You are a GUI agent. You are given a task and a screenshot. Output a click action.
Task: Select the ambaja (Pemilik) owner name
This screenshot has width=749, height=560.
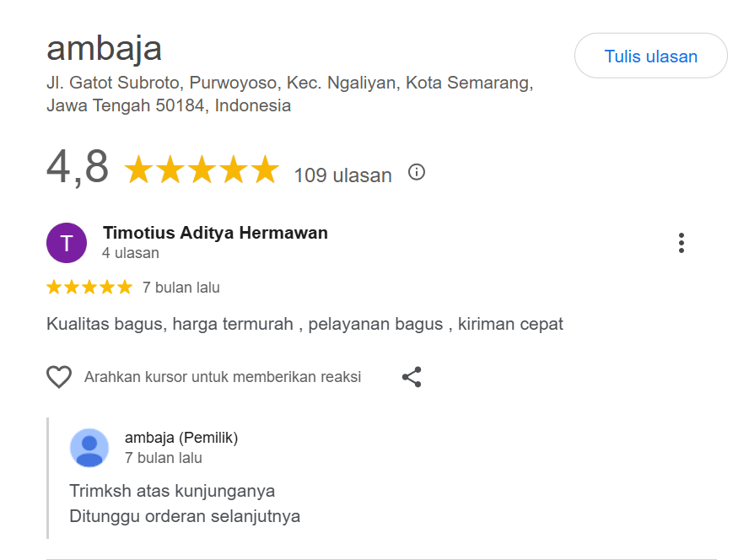tap(181, 438)
